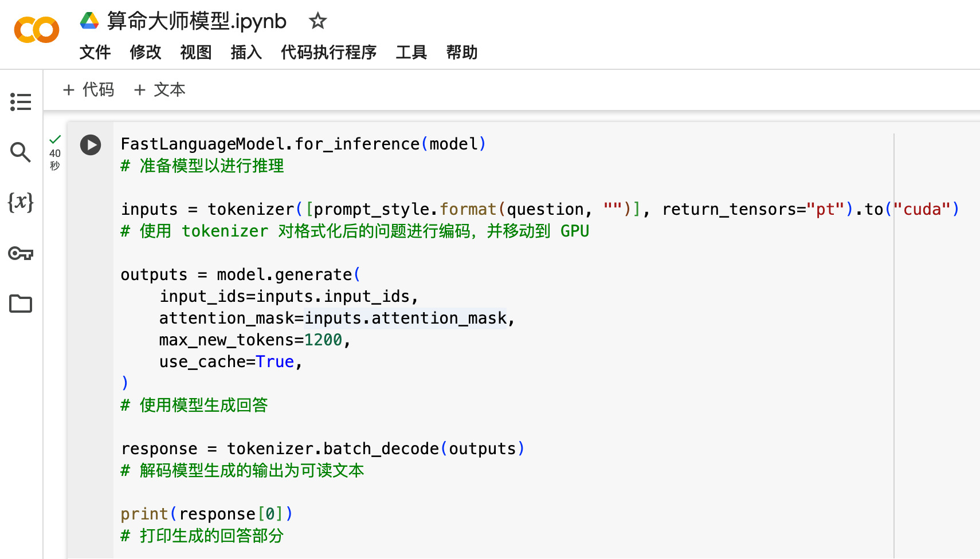Viewport: 980px width, 559px height.
Task: Open the 修改 menu
Action: pos(146,52)
